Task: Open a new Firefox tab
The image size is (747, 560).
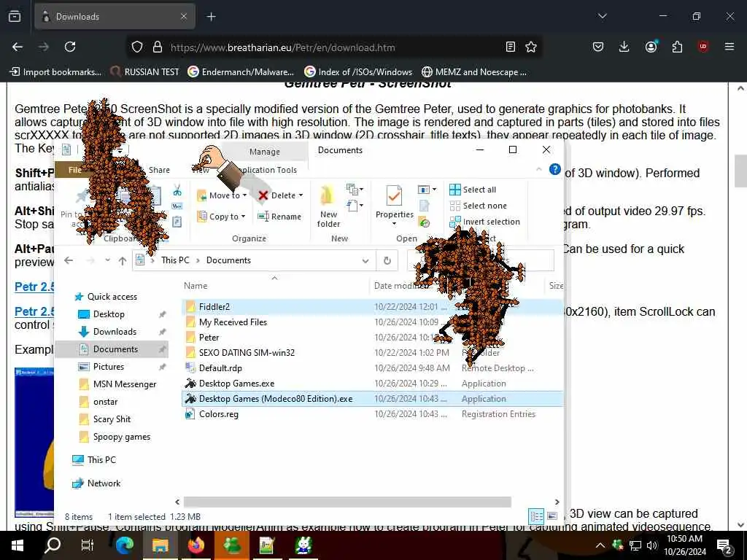Action: tap(211, 17)
